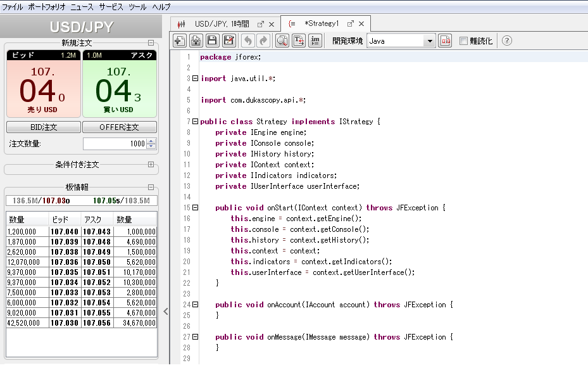This screenshot has height=389, width=588.
Task: Open help question mark icon
Action: pos(506,41)
